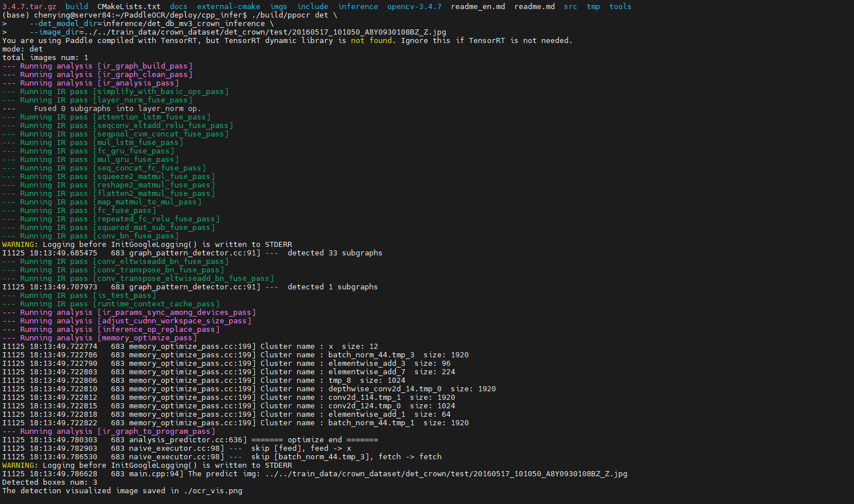Click the 'detected 1 subgraphs' log line
Image resolution: width=854 pixels, height=504 pixels.
190,287
